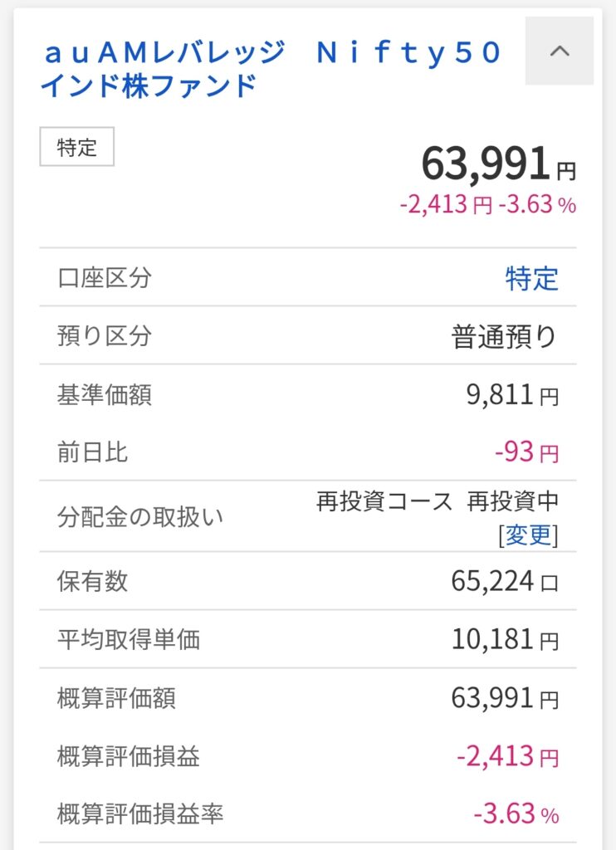Click the blue 特定 link in 口座区分 row
This screenshot has width=616, height=850.
pos(531,278)
